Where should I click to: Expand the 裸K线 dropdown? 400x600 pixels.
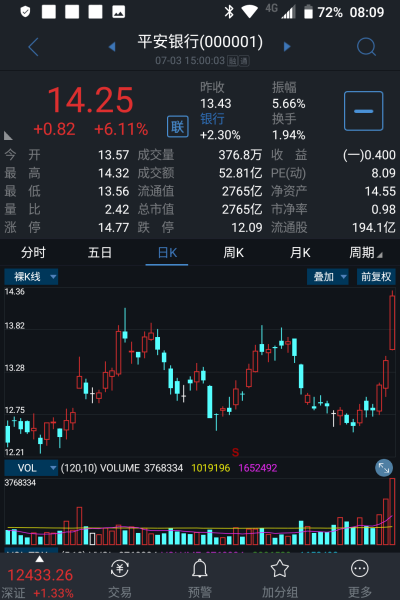pyautogui.click(x=31, y=277)
